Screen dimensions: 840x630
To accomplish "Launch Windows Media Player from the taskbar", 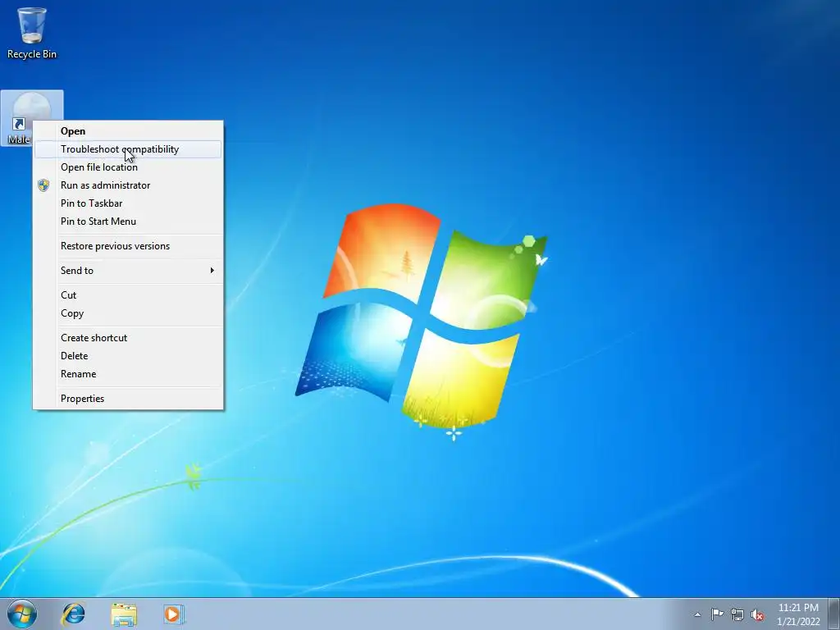I will pos(174,614).
